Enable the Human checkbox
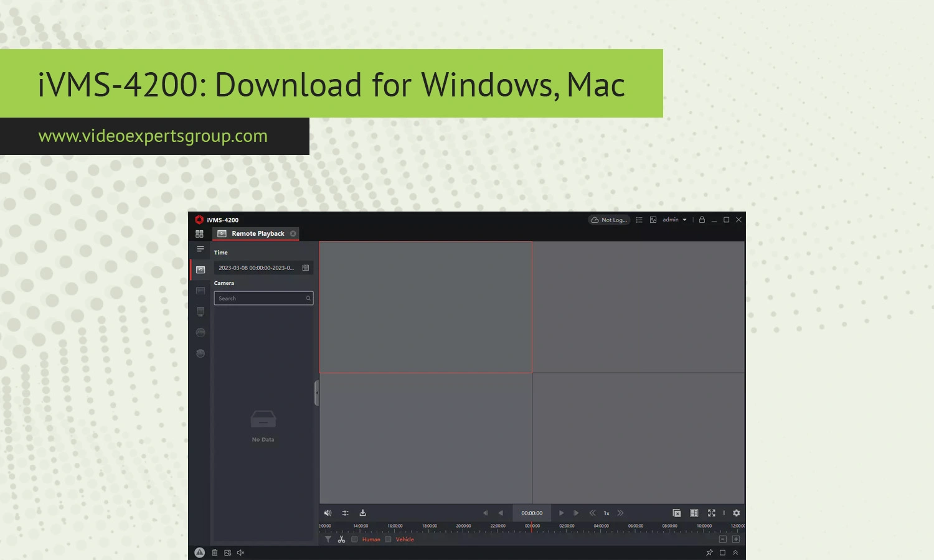 [x=354, y=539]
